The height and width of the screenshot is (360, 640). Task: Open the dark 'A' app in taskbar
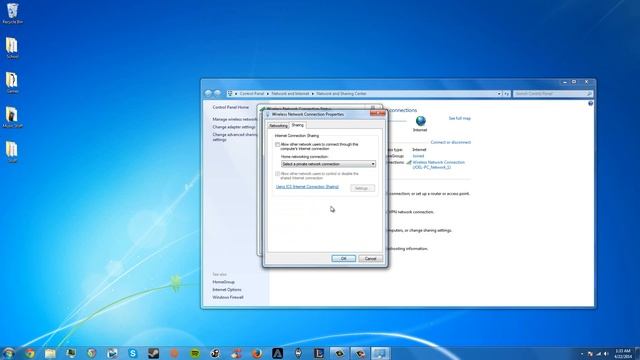point(278,353)
